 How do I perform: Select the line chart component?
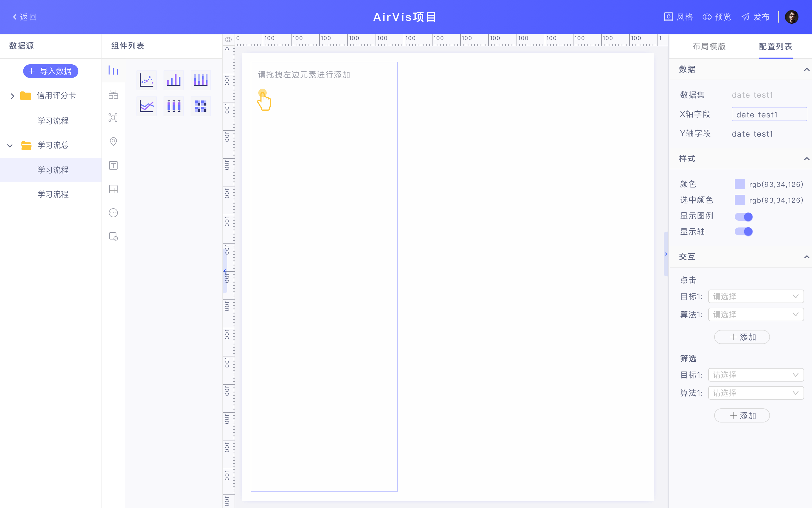point(147,106)
